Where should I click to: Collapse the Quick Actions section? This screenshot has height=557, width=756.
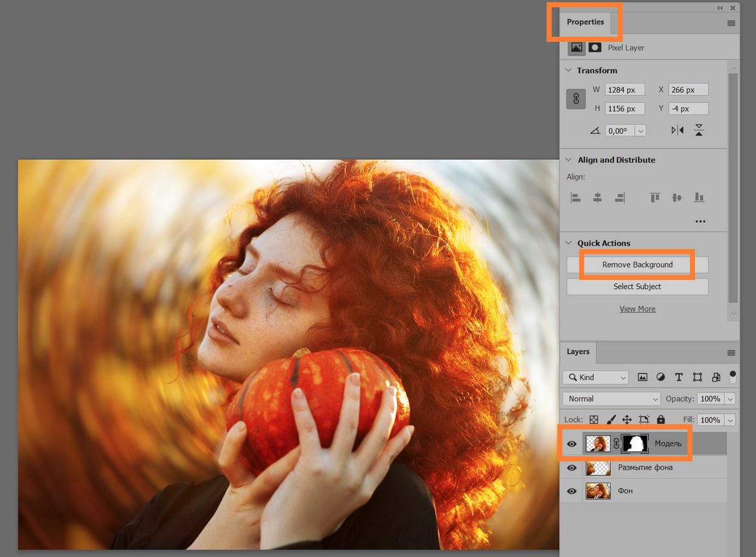click(x=569, y=243)
